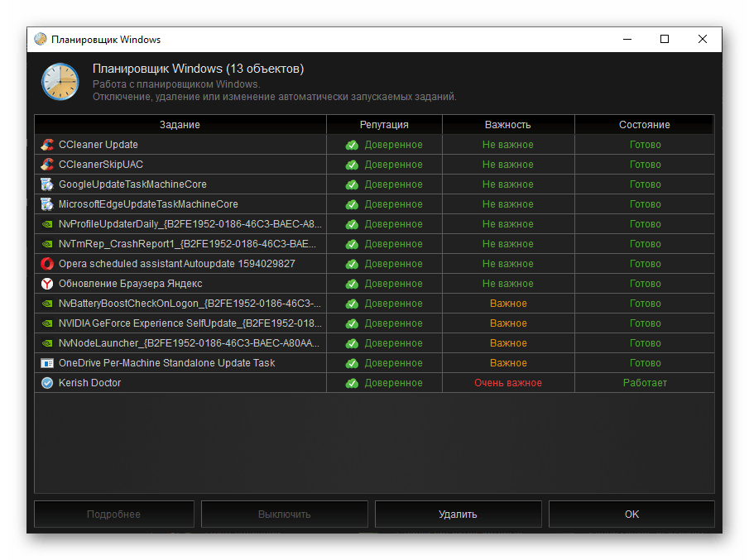Click the Kerish Doctor checkmark icon

[47, 383]
